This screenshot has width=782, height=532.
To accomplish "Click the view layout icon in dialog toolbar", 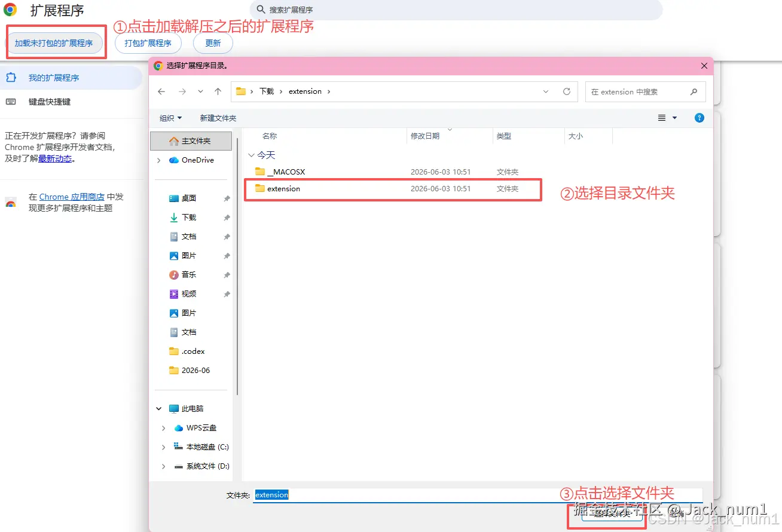I will [x=662, y=118].
